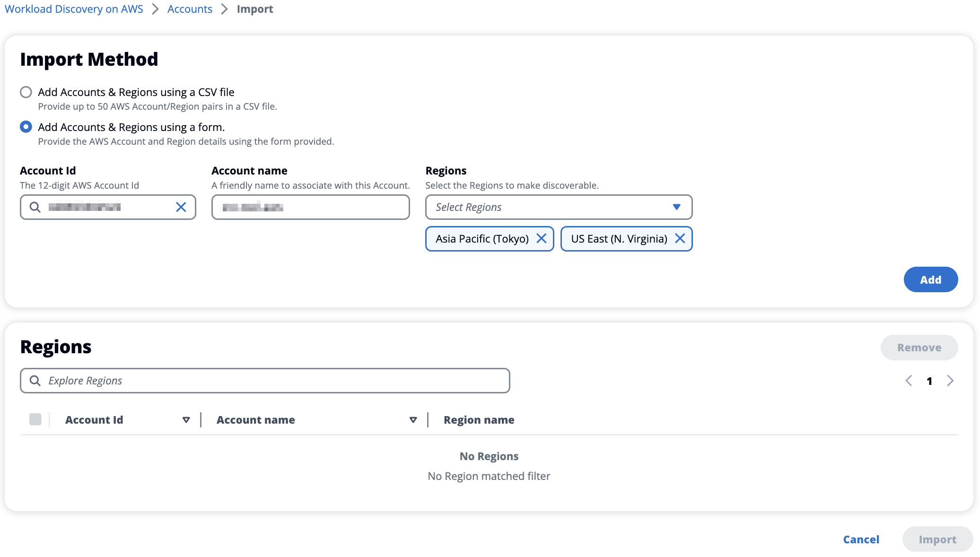Viewport: 980px width, 557px height.
Task: Navigate to Accounts breadcrumb link
Action: [190, 9]
